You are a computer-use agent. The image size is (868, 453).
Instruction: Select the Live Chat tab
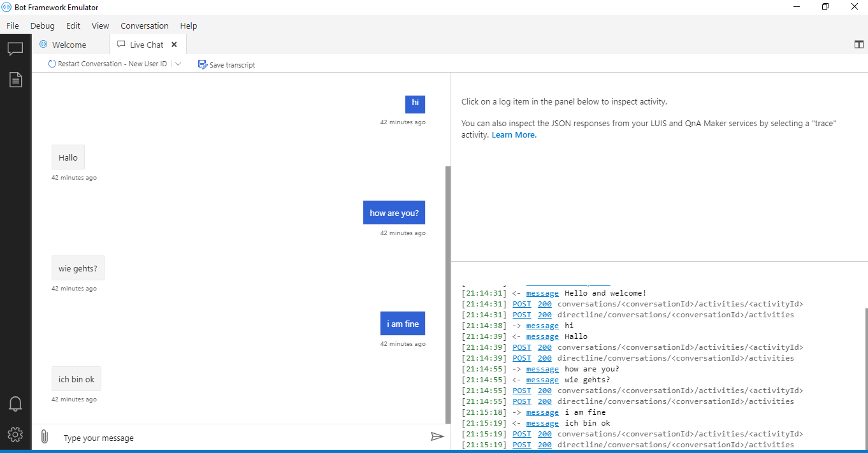[x=147, y=45]
